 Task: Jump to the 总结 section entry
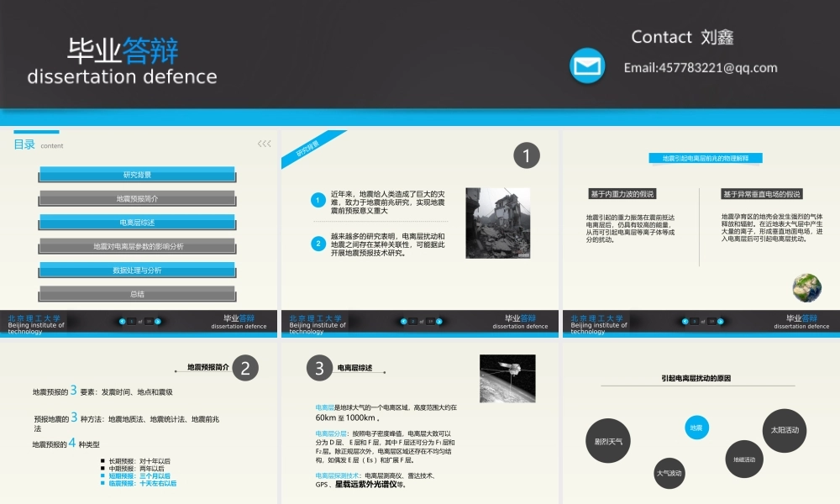coord(137,294)
